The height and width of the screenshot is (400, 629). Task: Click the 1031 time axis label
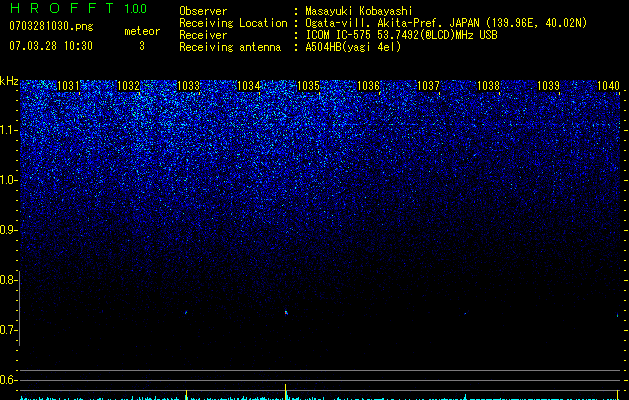pyautogui.click(x=68, y=86)
